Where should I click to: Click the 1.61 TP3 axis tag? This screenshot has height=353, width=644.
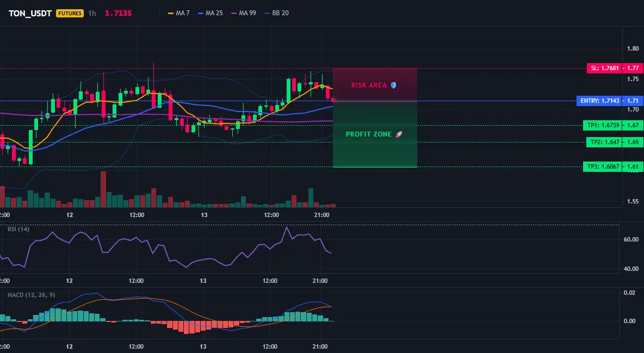633,167
